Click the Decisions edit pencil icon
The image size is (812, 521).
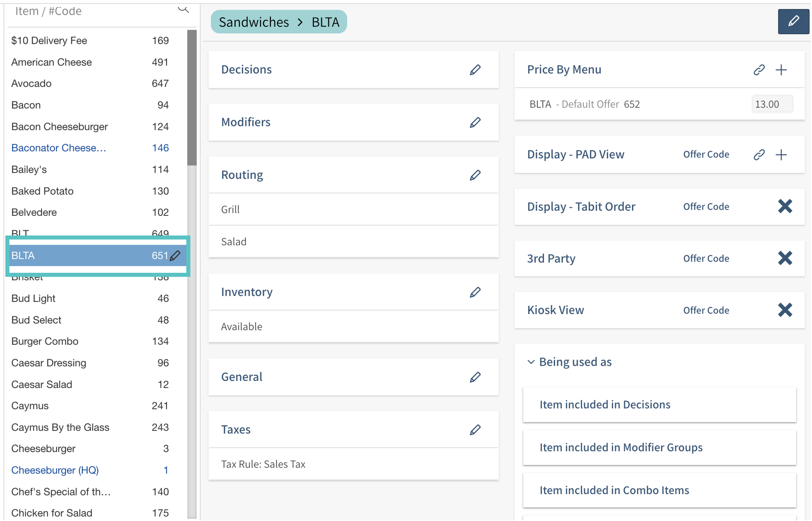[x=475, y=70]
